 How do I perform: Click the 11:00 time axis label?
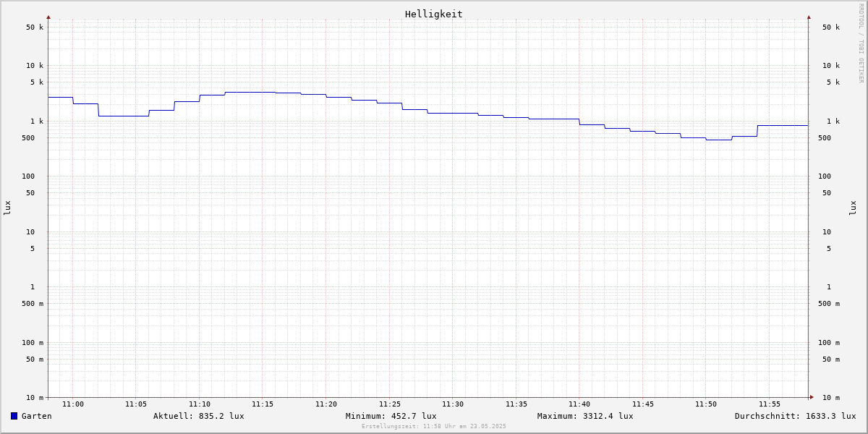(x=73, y=404)
